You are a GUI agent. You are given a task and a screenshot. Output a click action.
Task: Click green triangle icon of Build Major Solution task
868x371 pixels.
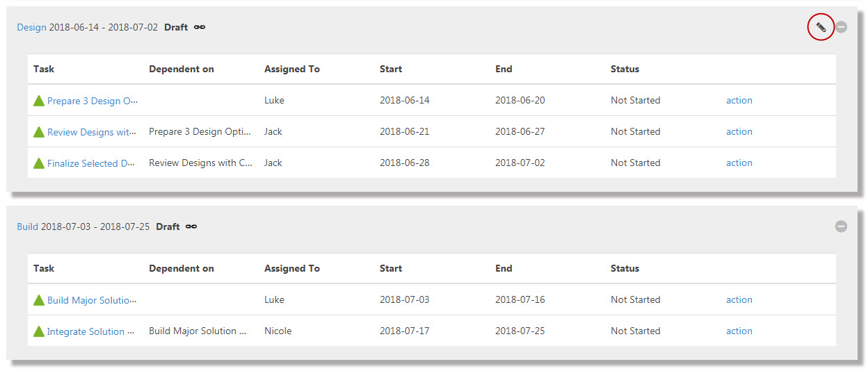pyautogui.click(x=39, y=300)
